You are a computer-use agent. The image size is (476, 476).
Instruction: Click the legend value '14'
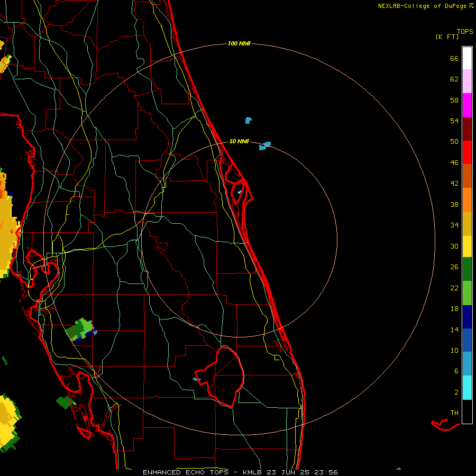click(454, 329)
